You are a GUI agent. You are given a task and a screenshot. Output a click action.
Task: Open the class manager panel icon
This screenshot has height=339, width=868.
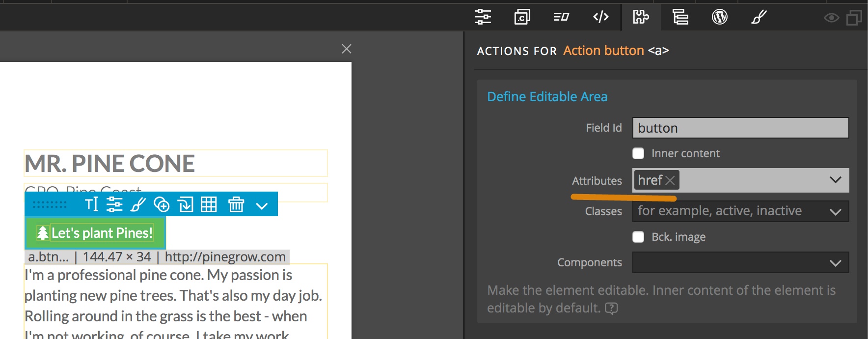[561, 17]
